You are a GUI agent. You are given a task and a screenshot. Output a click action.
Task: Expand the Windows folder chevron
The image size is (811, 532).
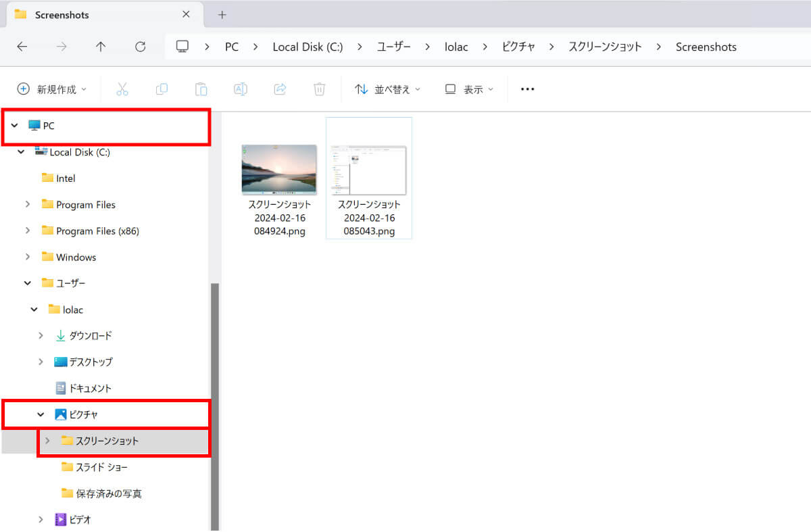(28, 257)
